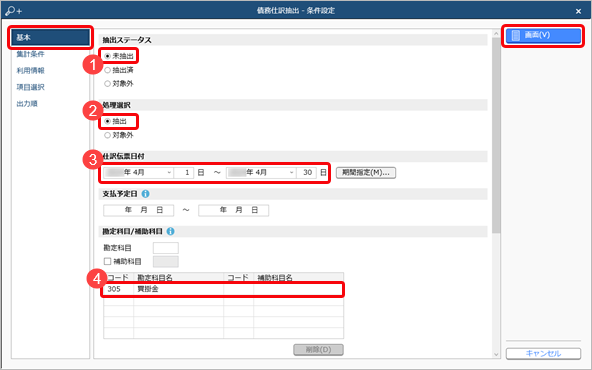Click the 勘定科目 code input field
Screen dimensions: 592x370
166,248
